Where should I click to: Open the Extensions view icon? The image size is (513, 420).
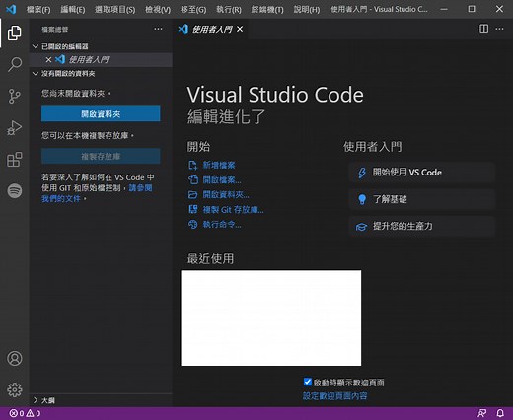(x=15, y=160)
